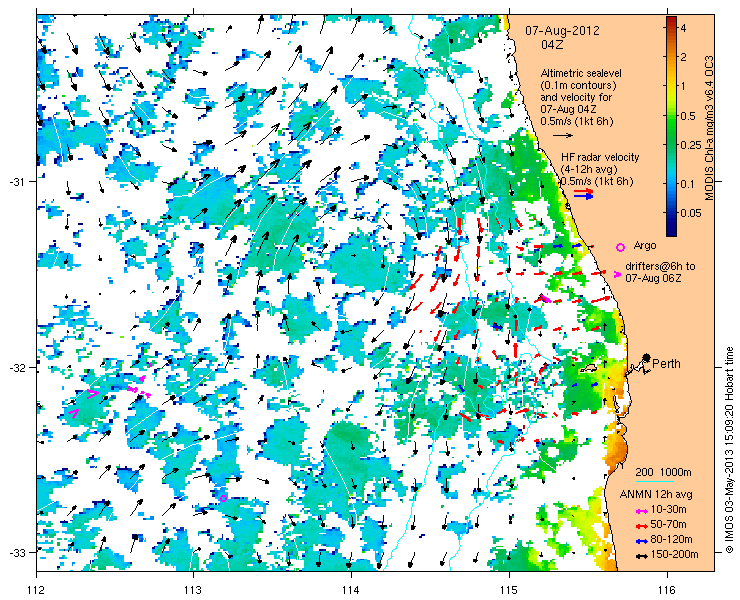Click the '80-120m' depth label
Viewport: 740px width, 600px height.
(x=671, y=540)
